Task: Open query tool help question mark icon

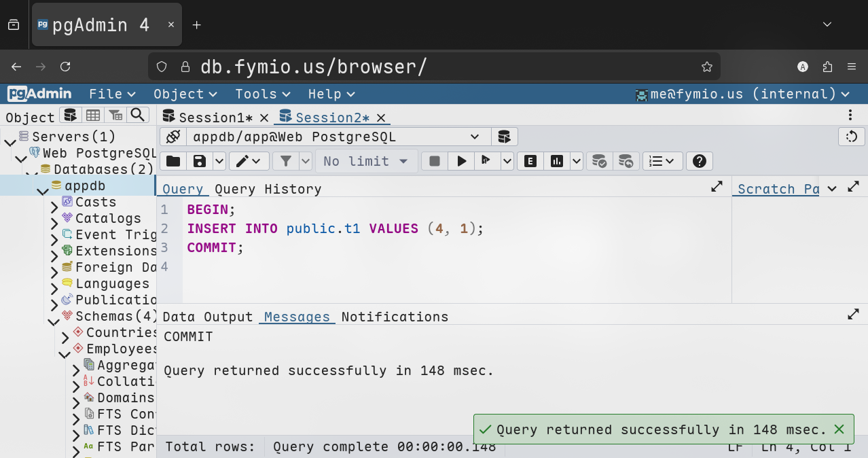Action: tap(700, 161)
